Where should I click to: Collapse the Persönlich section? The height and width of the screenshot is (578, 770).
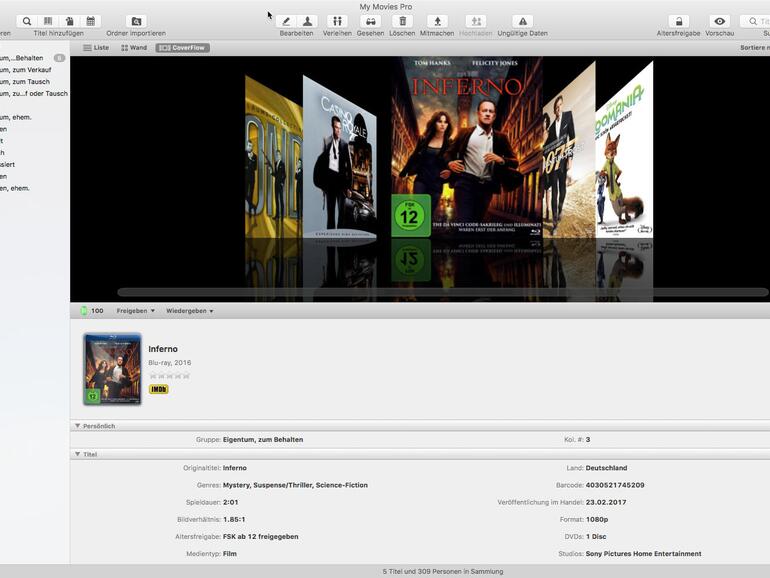tap(78, 426)
